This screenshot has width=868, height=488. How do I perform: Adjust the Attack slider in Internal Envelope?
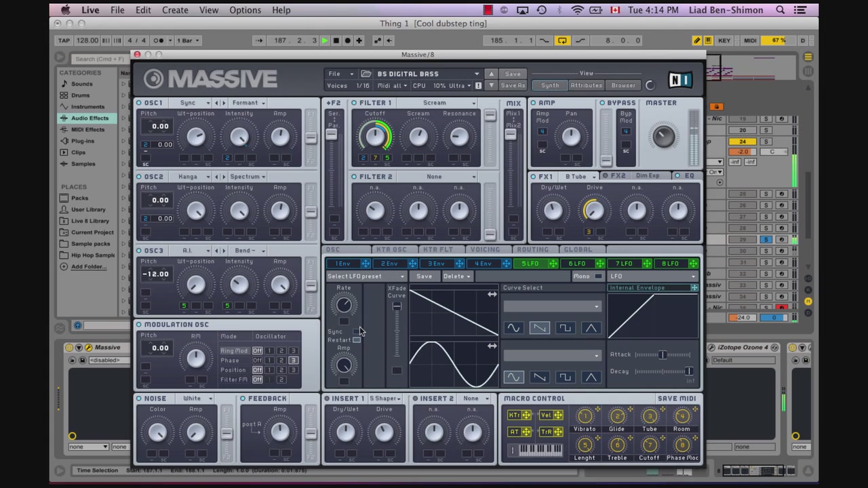tap(663, 354)
